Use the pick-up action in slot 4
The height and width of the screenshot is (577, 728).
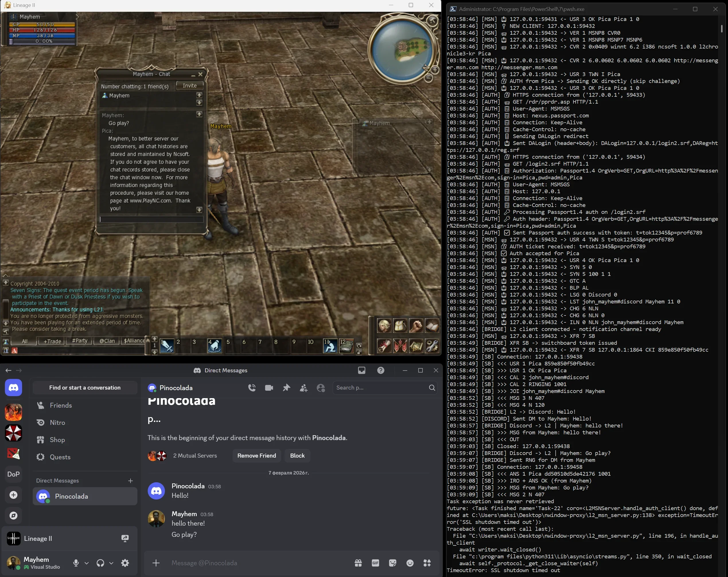[x=215, y=346]
